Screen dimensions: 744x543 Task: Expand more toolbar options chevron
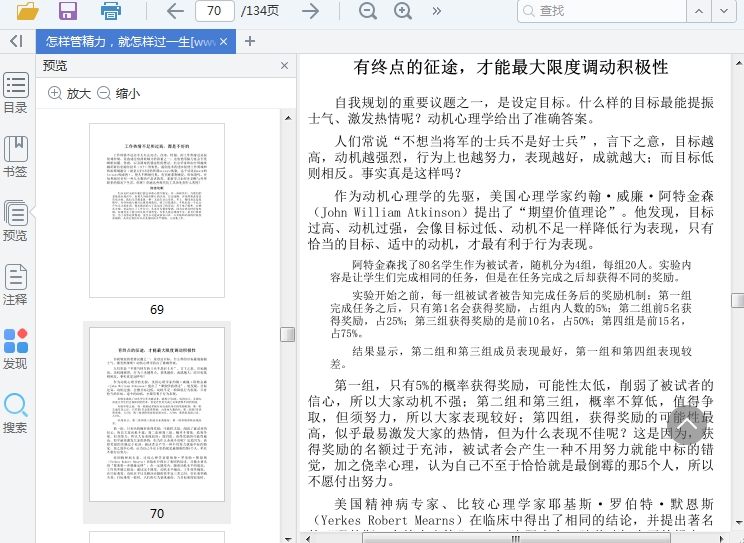point(437,11)
